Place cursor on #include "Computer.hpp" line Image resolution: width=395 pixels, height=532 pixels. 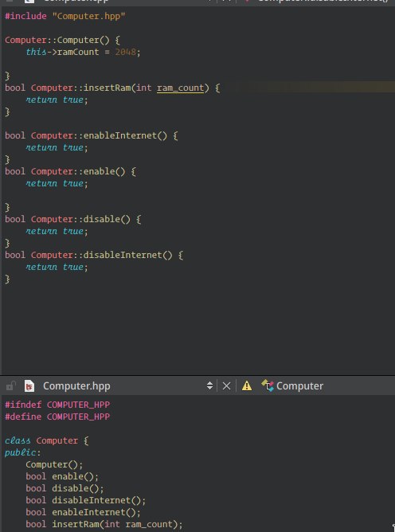[65, 16]
